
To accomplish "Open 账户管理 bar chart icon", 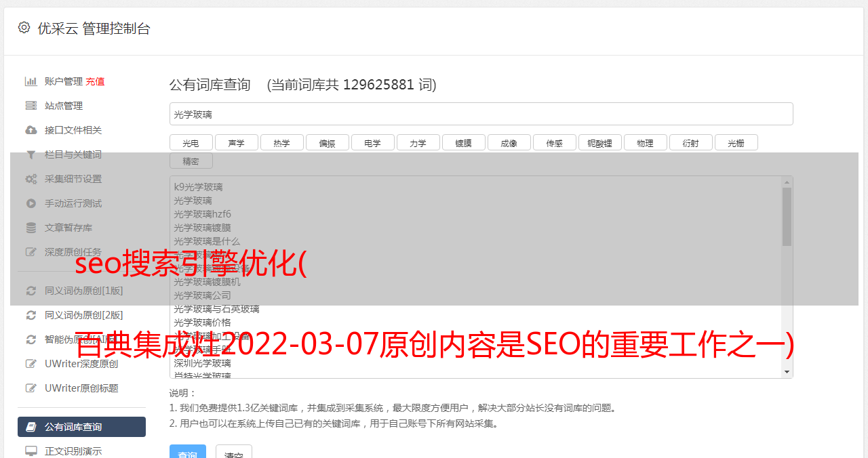I will tap(31, 81).
